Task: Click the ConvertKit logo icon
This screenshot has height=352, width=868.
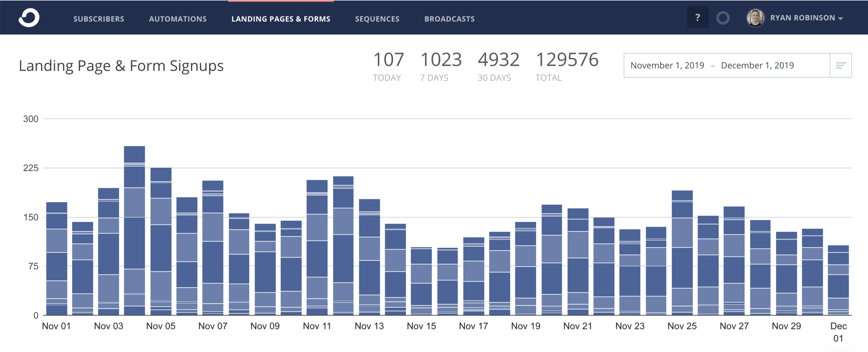Action: click(29, 18)
